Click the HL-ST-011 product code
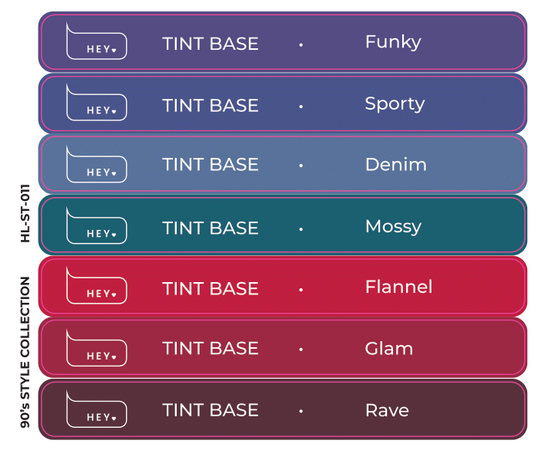This screenshot has width=550, height=450. (x=25, y=213)
